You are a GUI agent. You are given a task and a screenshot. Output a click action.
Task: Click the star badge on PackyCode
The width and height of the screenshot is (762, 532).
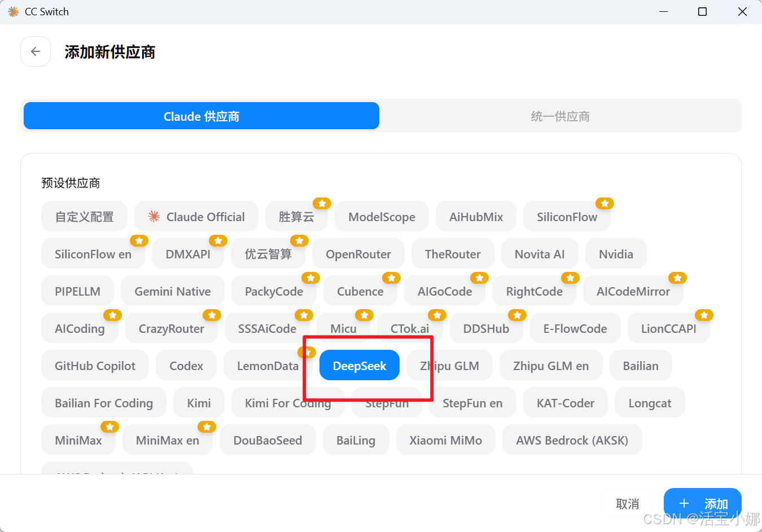click(x=310, y=278)
